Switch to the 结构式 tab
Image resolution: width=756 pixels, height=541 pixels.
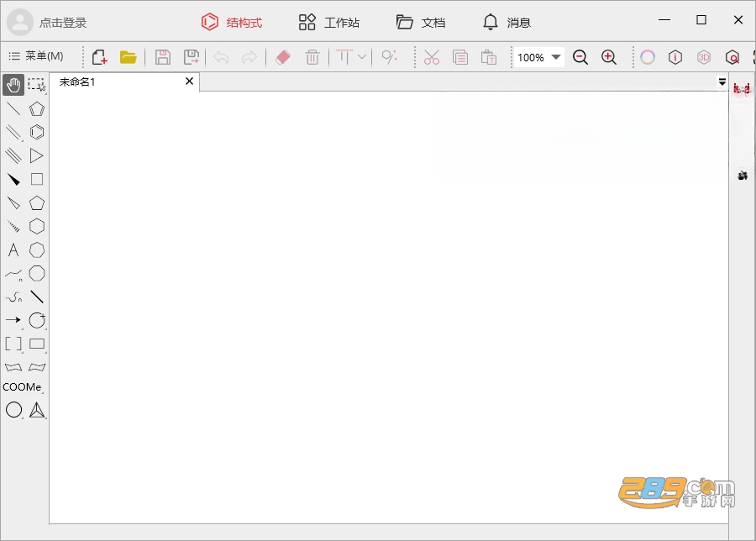coord(232,22)
